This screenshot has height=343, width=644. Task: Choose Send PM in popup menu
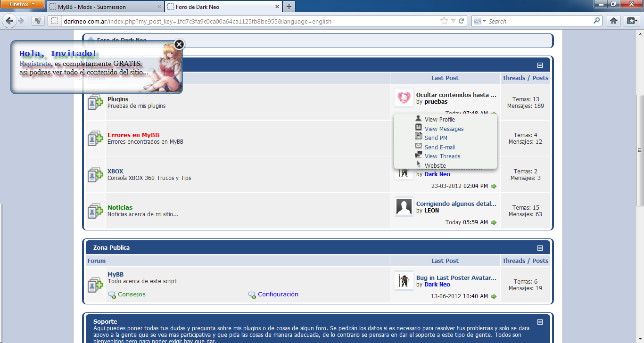coord(436,138)
